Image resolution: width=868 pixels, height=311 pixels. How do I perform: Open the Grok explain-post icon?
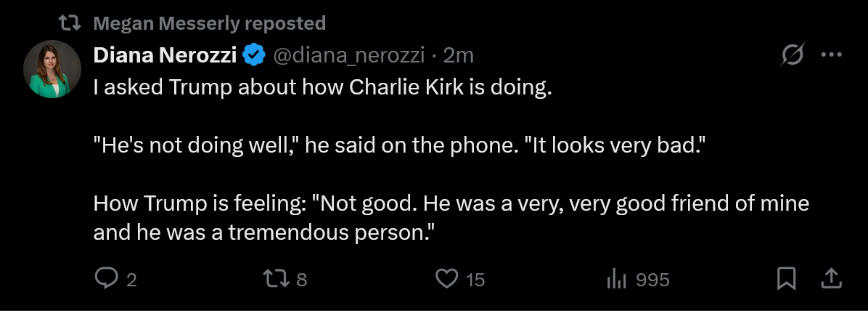(x=792, y=54)
